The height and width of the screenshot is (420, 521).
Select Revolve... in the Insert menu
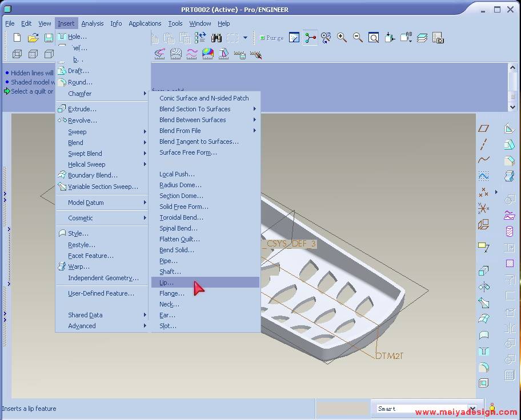[102, 120]
